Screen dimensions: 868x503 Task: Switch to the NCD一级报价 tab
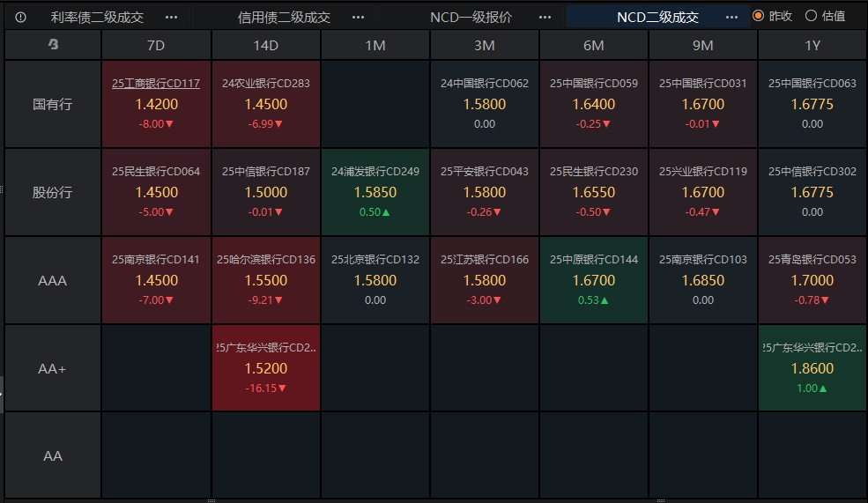click(x=471, y=17)
